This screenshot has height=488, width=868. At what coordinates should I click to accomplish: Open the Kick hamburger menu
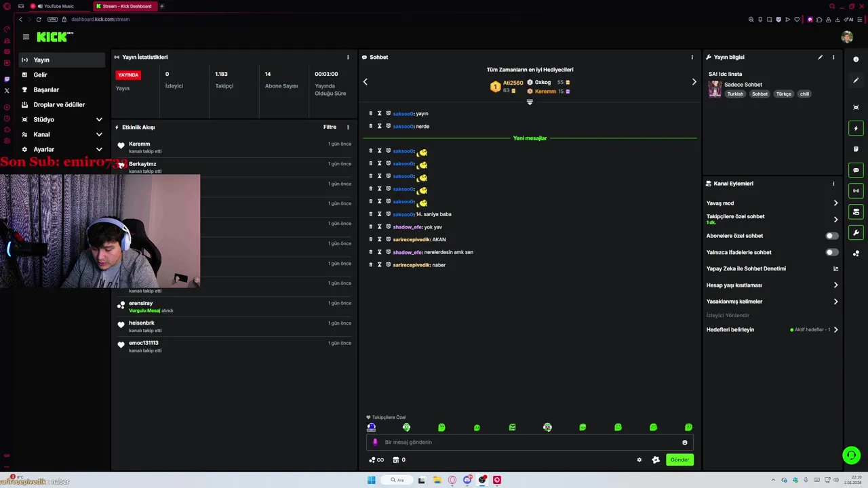click(26, 37)
